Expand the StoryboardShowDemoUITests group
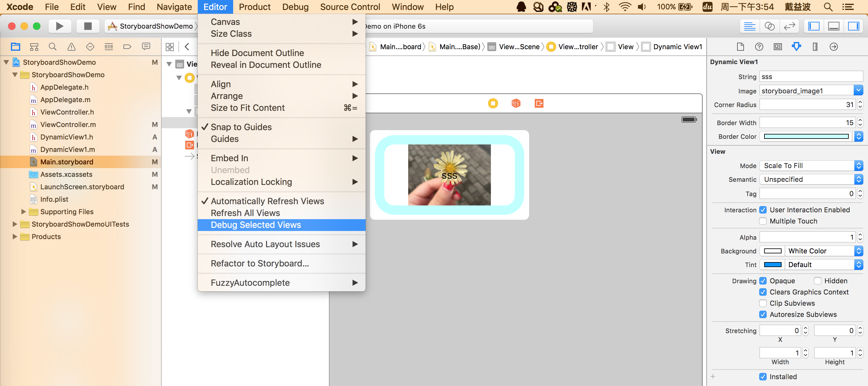 [x=15, y=224]
